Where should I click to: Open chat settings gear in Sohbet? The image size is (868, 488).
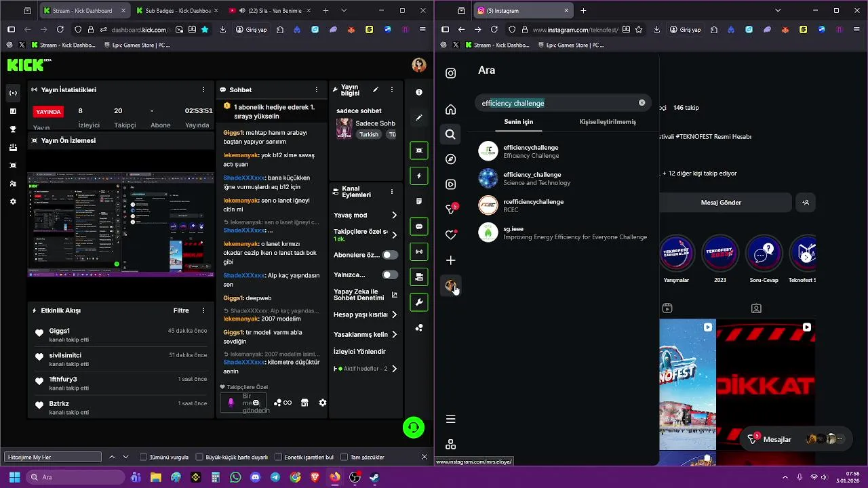323,403
